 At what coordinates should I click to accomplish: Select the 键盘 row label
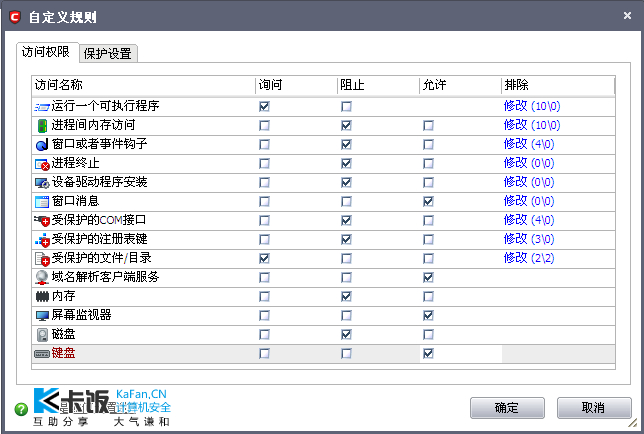[63, 353]
